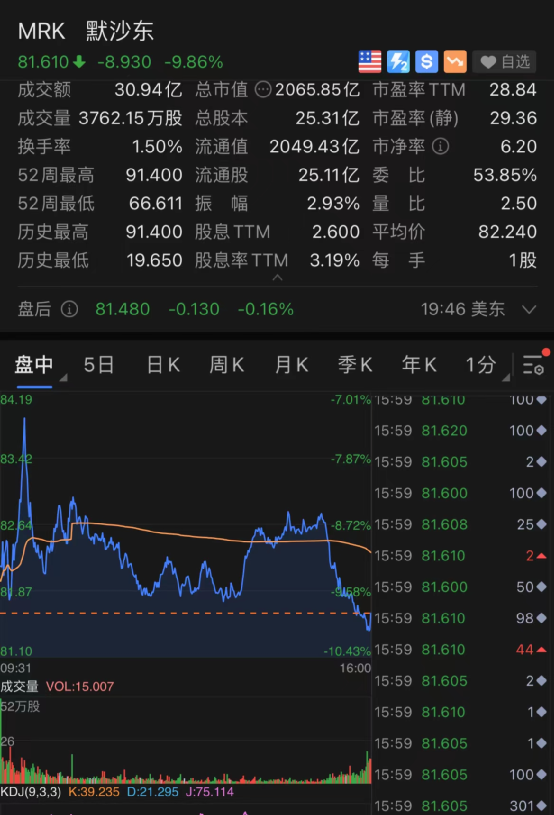Select the 盘中 intraday tab
554x815 pixels.
coord(34,365)
